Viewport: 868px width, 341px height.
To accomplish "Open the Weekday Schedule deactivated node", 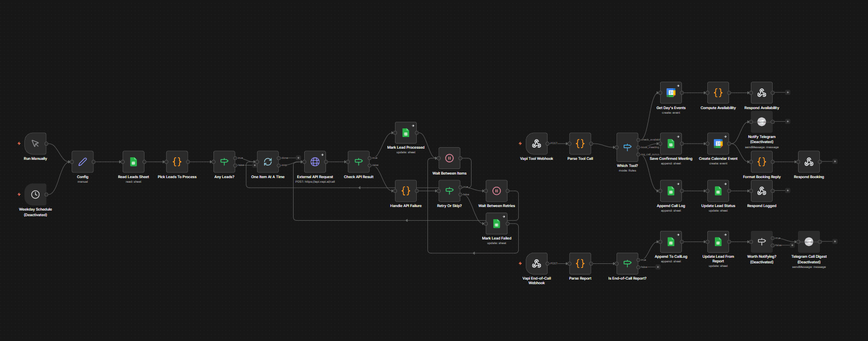I will (35, 194).
